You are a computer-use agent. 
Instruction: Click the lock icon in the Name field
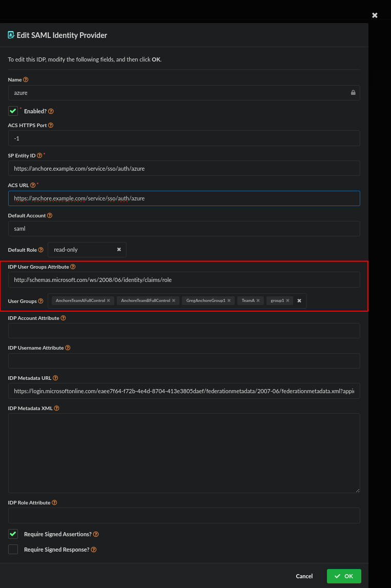coord(353,93)
